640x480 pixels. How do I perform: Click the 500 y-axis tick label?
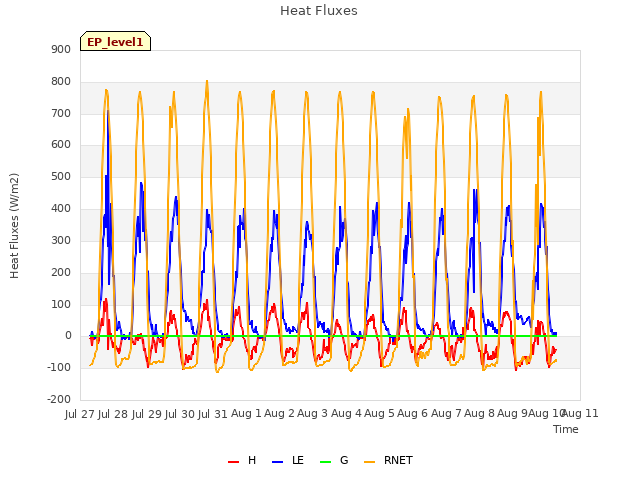pos(61,176)
